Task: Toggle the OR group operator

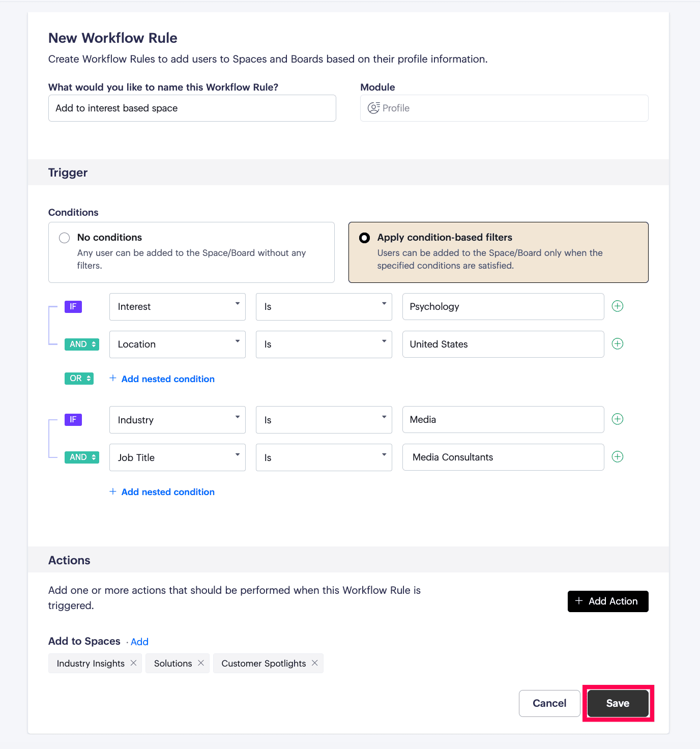Action: (79, 379)
